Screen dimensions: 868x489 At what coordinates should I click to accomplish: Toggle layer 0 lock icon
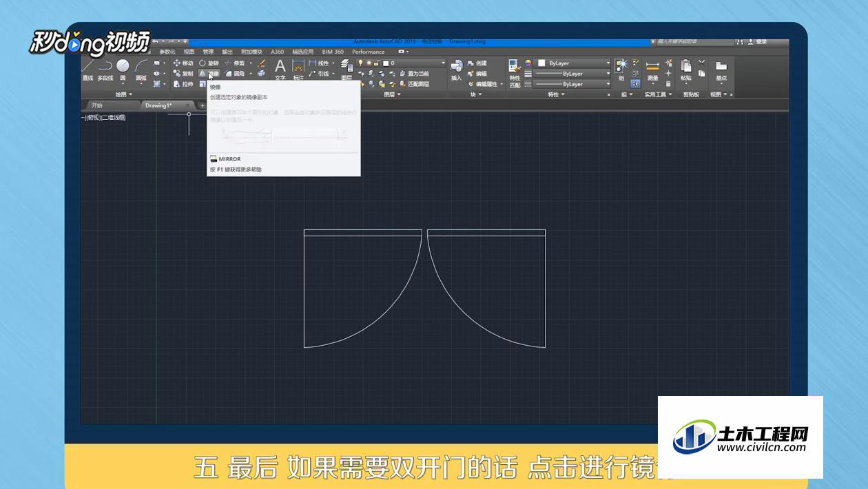coord(376,63)
